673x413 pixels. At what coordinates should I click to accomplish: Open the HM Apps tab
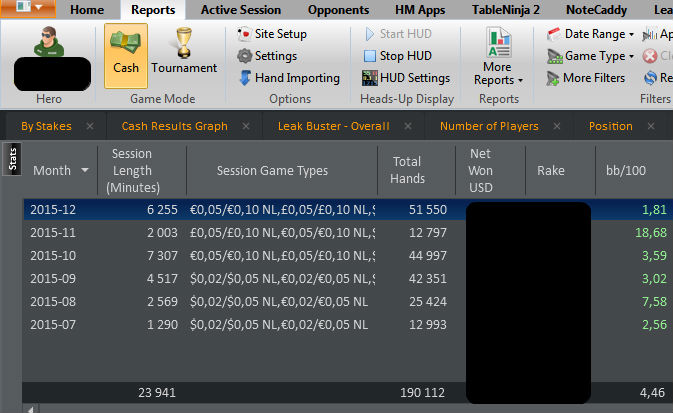coord(420,9)
